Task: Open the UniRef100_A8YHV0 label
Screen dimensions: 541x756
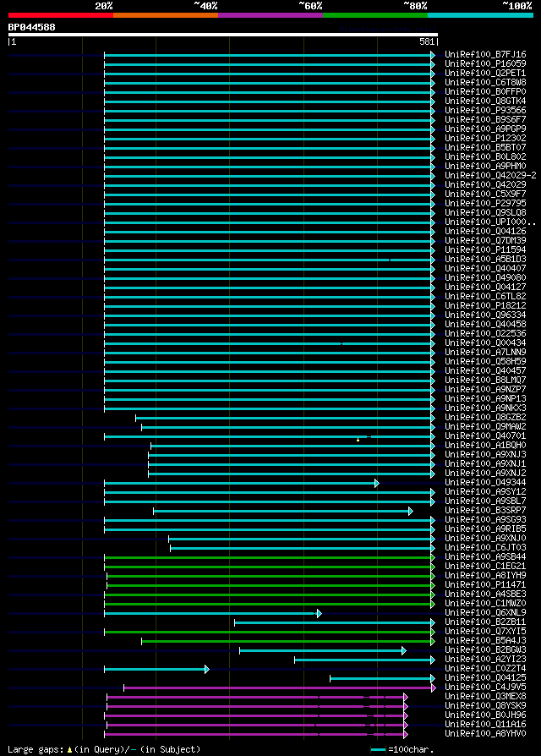Action: coord(485,734)
